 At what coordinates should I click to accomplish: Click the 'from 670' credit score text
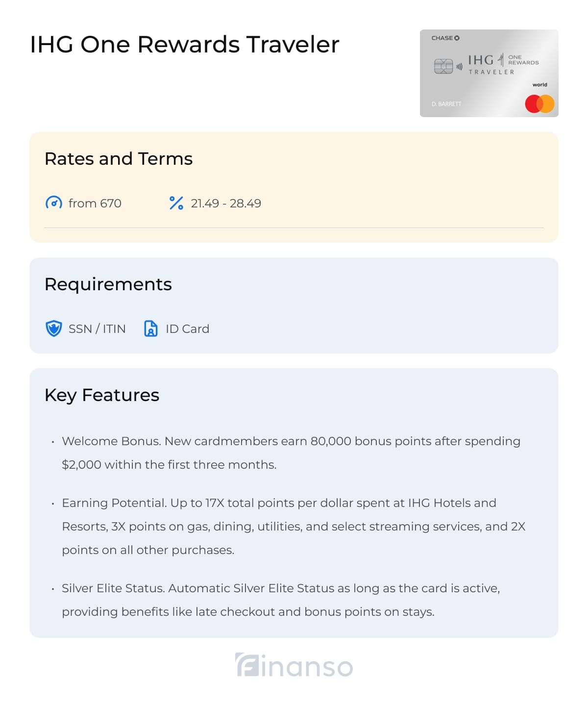pyautogui.click(x=95, y=203)
